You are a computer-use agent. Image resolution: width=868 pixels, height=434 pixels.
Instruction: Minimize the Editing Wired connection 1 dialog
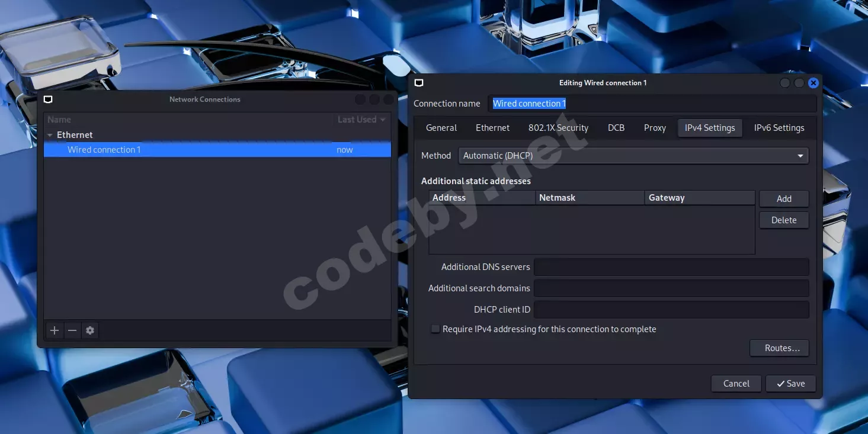pyautogui.click(x=785, y=83)
